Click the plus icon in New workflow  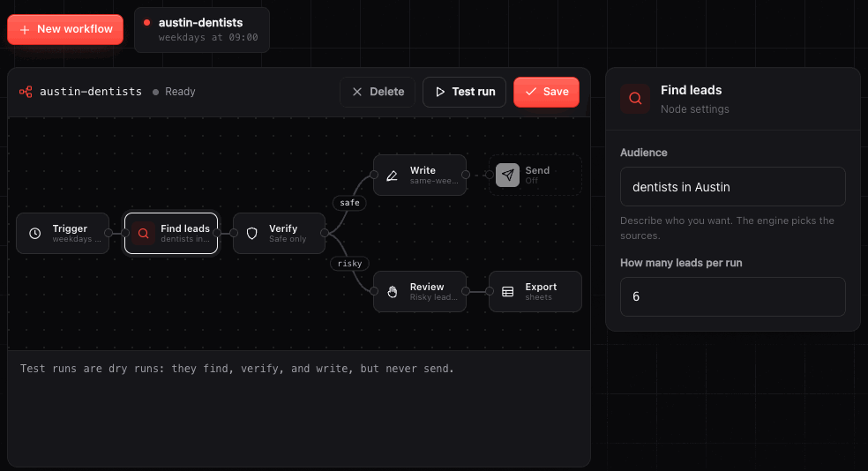25,30
